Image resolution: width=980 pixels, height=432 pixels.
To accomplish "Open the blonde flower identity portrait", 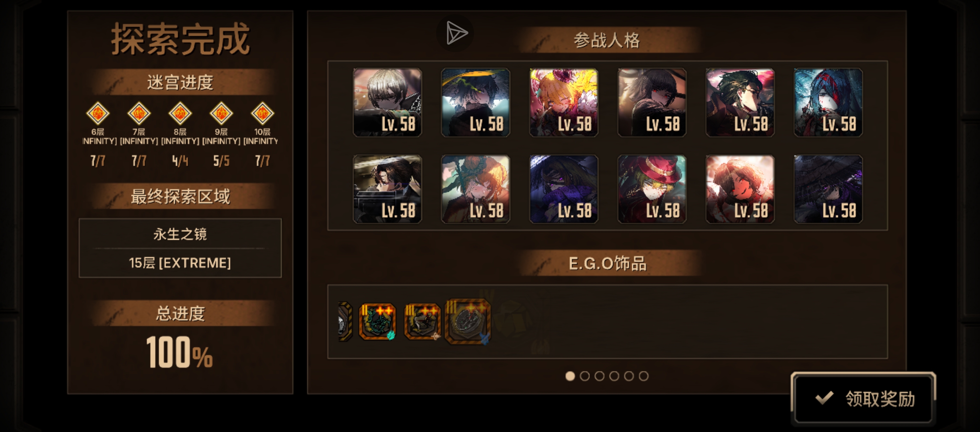I will pyautogui.click(x=564, y=102).
